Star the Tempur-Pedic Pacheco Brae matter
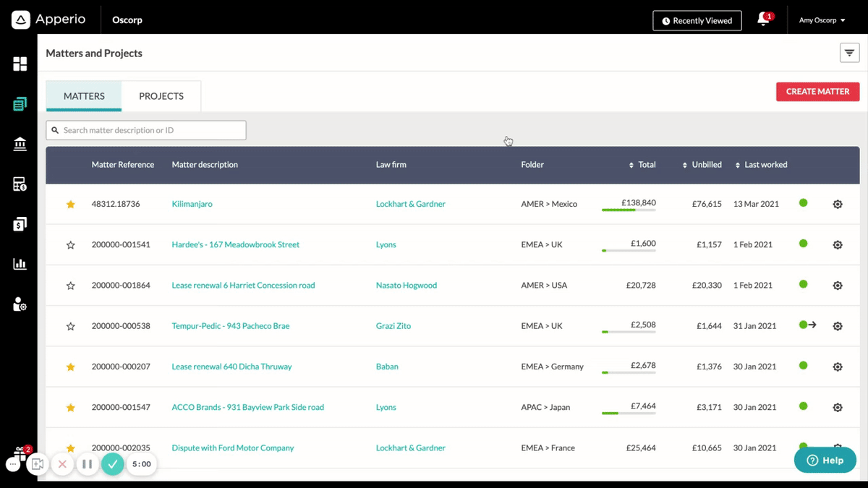 click(70, 326)
